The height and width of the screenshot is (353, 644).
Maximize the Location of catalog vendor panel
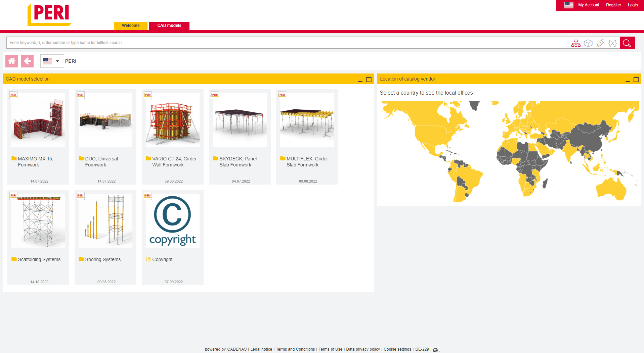click(636, 80)
